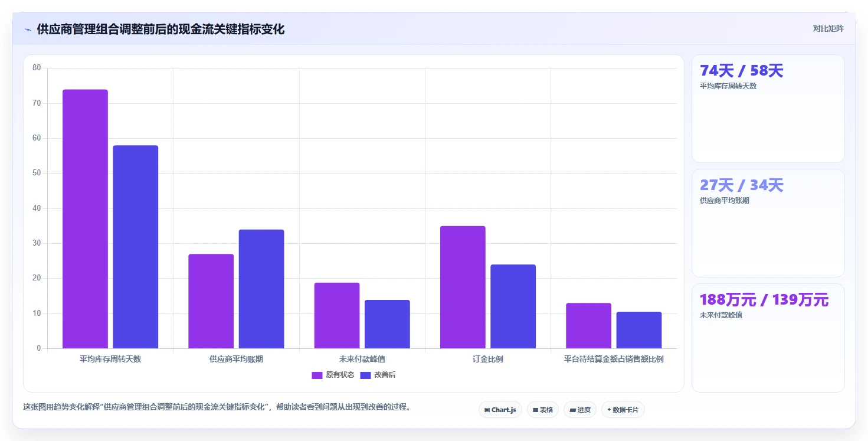Image resolution: width=868 pixels, height=441 pixels.
Task: Click the y-axis value 30
Action: pyautogui.click(x=37, y=243)
